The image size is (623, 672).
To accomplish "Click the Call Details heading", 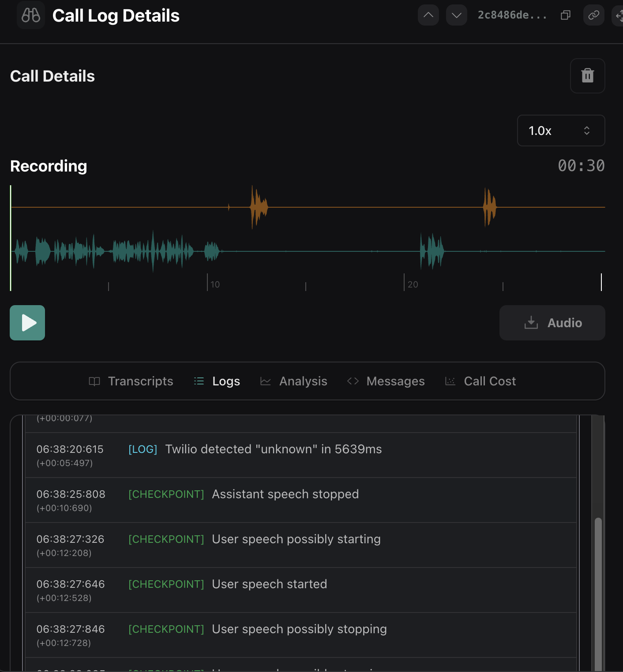I will 53,76.
